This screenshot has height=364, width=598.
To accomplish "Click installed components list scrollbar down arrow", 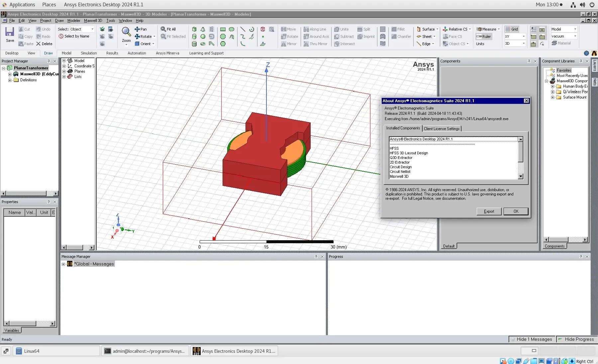I will pyautogui.click(x=521, y=177).
